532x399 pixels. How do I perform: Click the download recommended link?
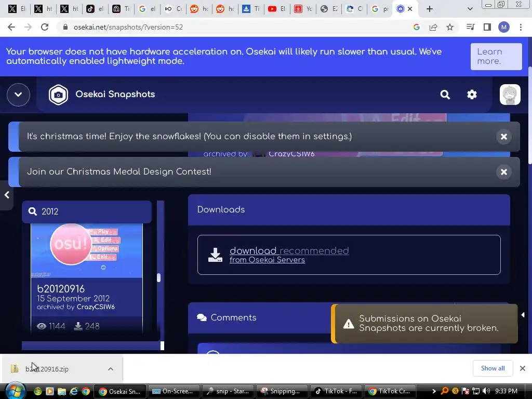289,251
